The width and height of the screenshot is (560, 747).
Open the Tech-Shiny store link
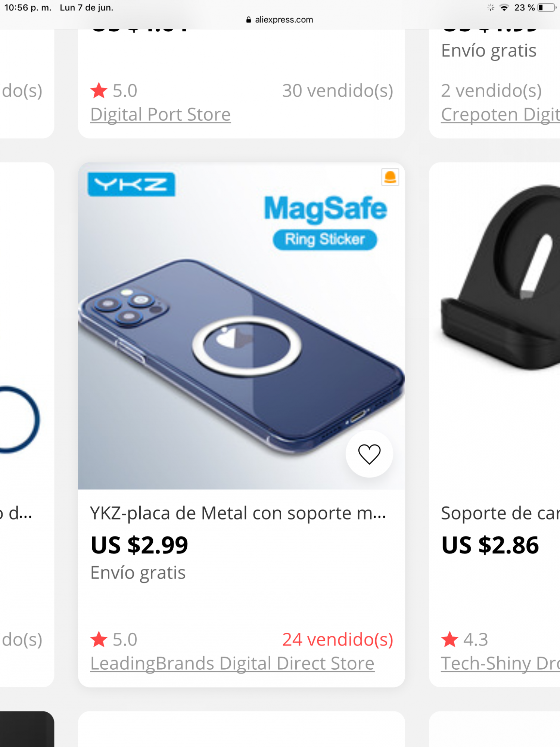tap(501, 663)
